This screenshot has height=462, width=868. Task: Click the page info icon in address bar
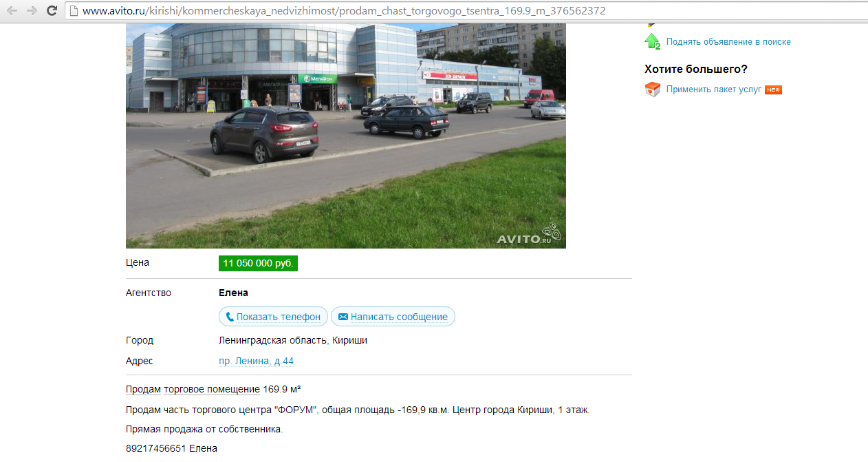click(x=74, y=11)
